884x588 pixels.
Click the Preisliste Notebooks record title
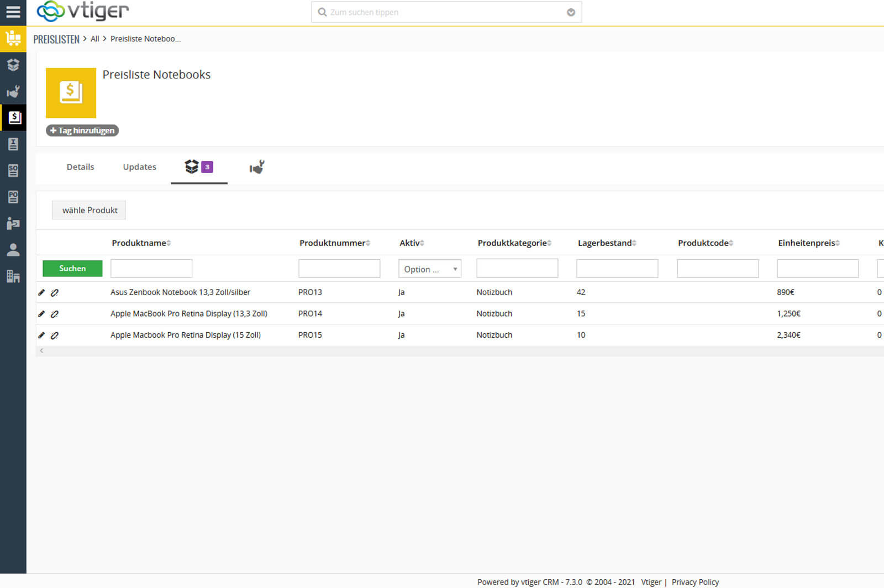[156, 75]
